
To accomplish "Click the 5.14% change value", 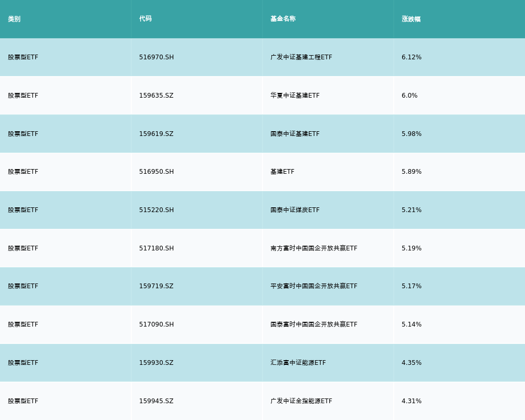I will (x=412, y=324).
